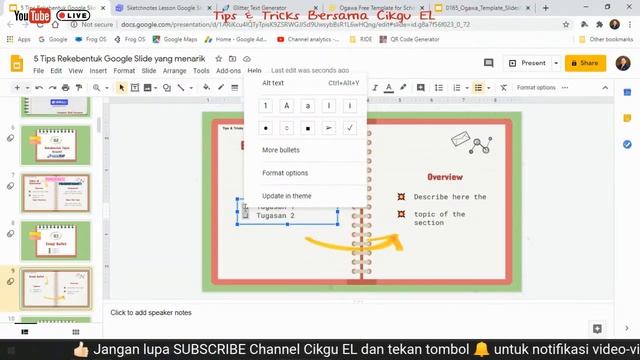Click the Undo arrow in toolbar
Image resolution: width=640 pixels, height=360 pixels.
tap(39, 88)
